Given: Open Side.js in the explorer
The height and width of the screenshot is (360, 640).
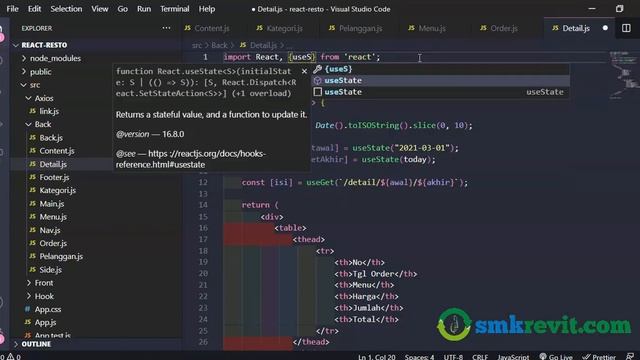Looking at the screenshot, I should (51, 270).
